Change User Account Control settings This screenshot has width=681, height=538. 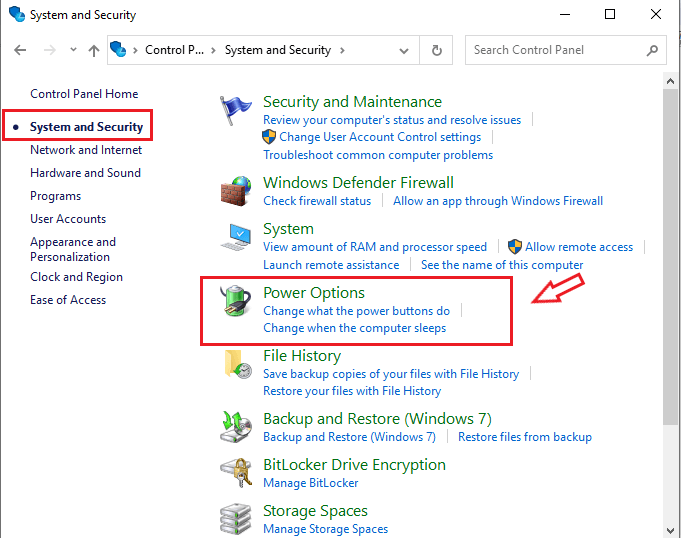(x=380, y=137)
